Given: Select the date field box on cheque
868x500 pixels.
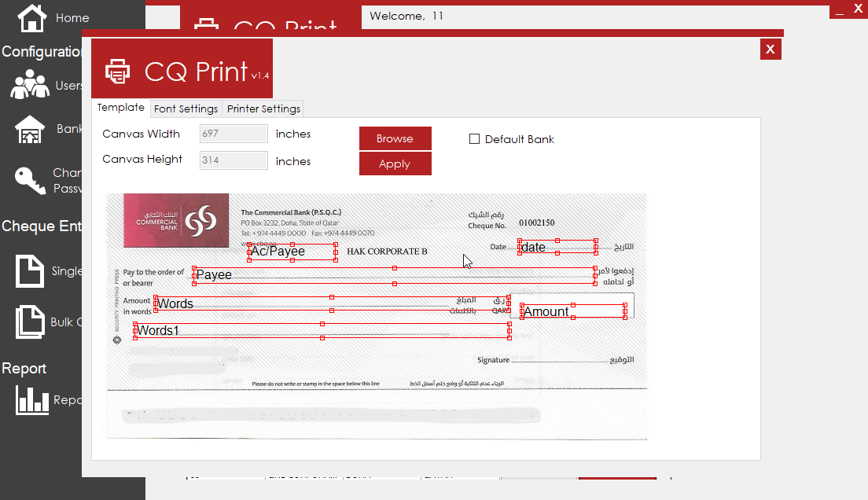Looking at the screenshot, I should coord(557,247).
